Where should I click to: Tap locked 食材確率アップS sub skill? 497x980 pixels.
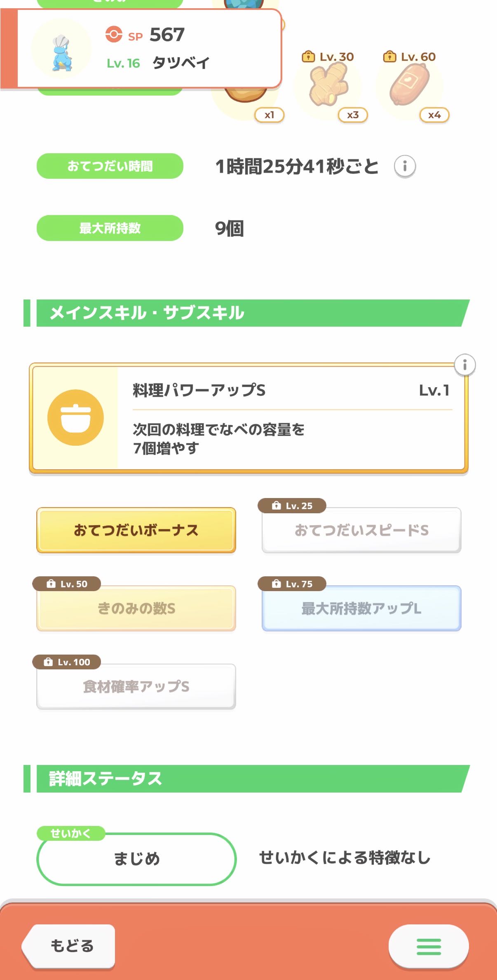coord(136,687)
